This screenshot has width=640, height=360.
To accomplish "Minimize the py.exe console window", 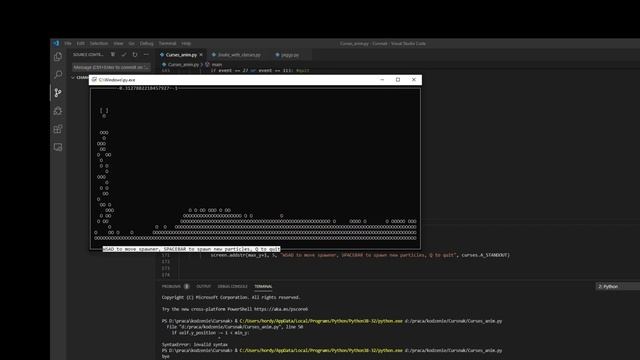I will (382, 80).
